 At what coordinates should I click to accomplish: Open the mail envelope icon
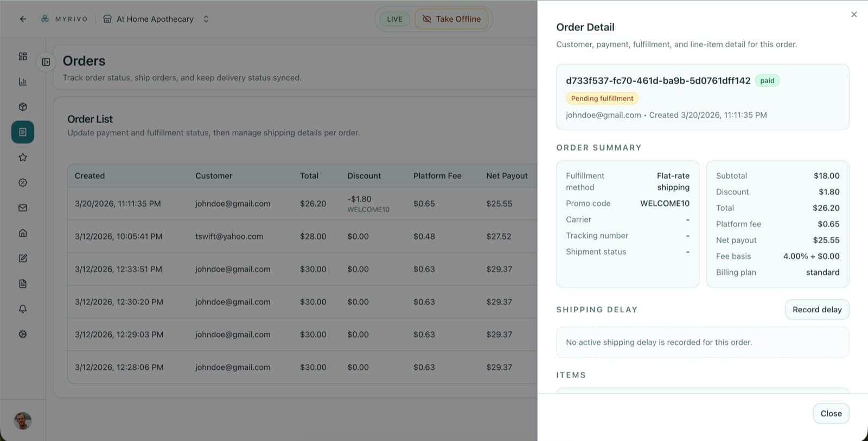[23, 208]
